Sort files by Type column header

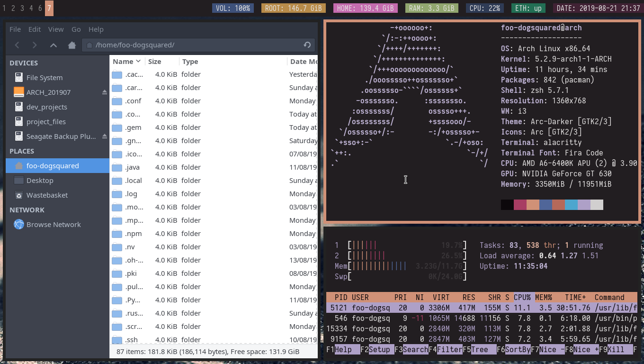(233, 62)
